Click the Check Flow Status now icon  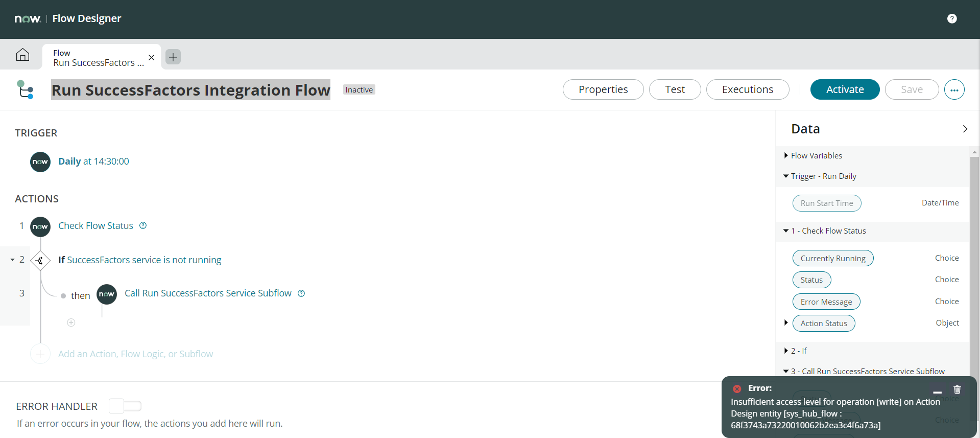click(x=40, y=226)
